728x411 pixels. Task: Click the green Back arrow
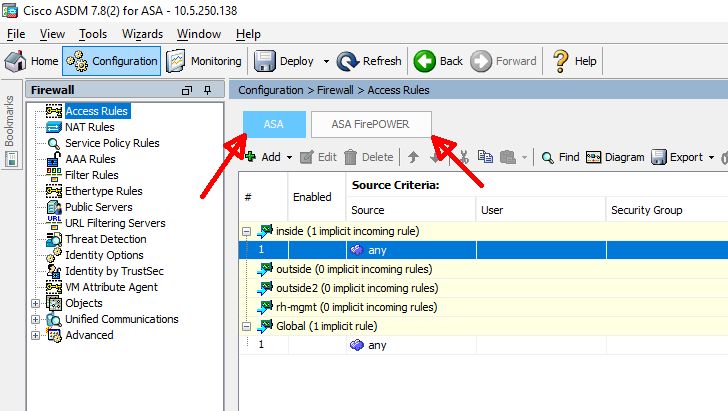tap(424, 61)
